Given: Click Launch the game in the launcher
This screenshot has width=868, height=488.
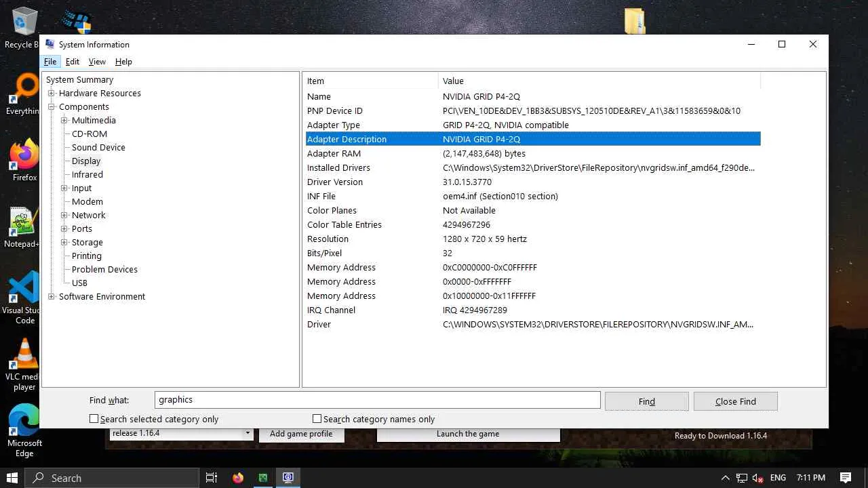Looking at the screenshot, I should point(468,434).
